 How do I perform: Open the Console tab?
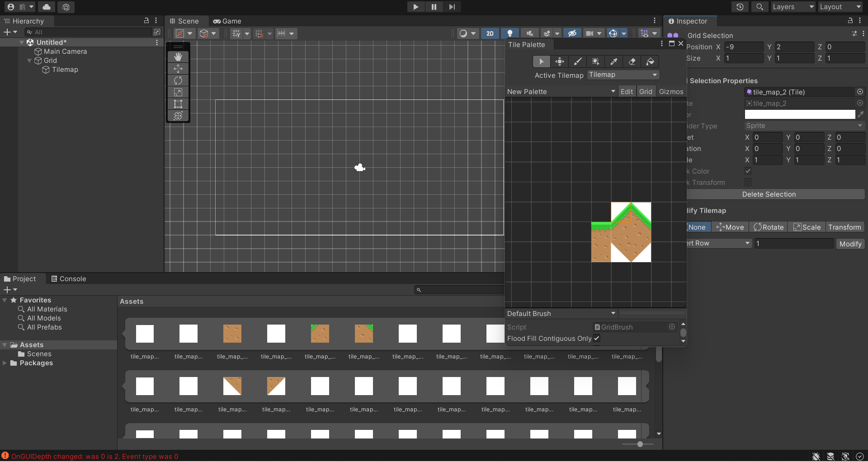(68, 279)
